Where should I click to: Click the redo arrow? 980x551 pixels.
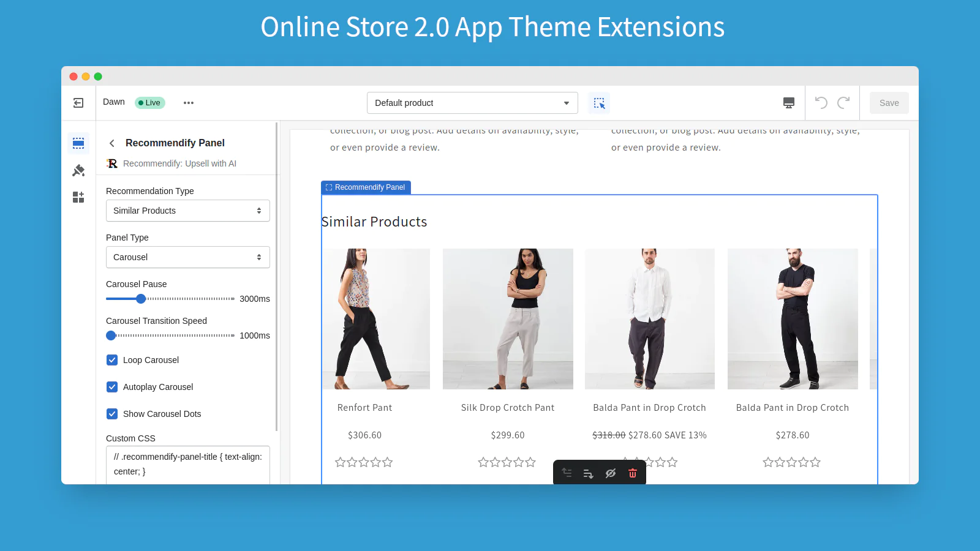843,103
